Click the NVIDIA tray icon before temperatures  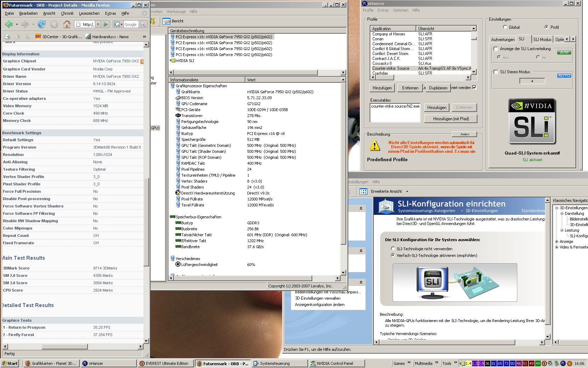coord(462,363)
